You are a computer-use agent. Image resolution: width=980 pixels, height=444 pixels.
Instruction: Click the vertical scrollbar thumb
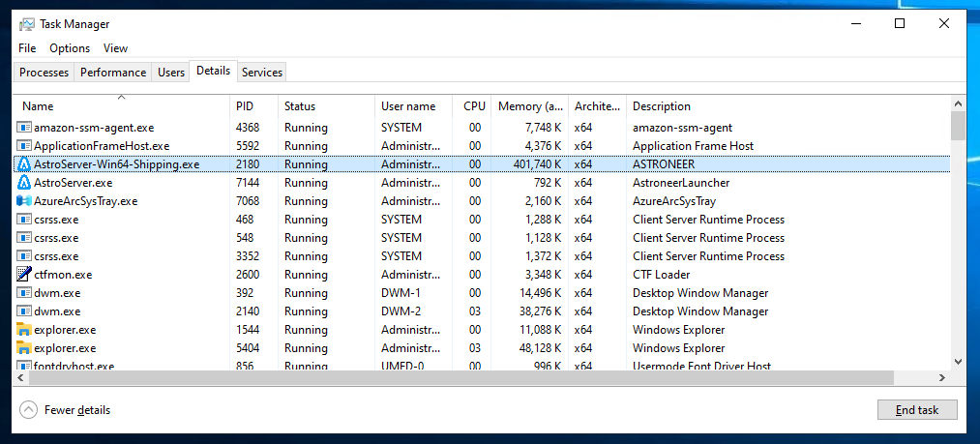958,125
